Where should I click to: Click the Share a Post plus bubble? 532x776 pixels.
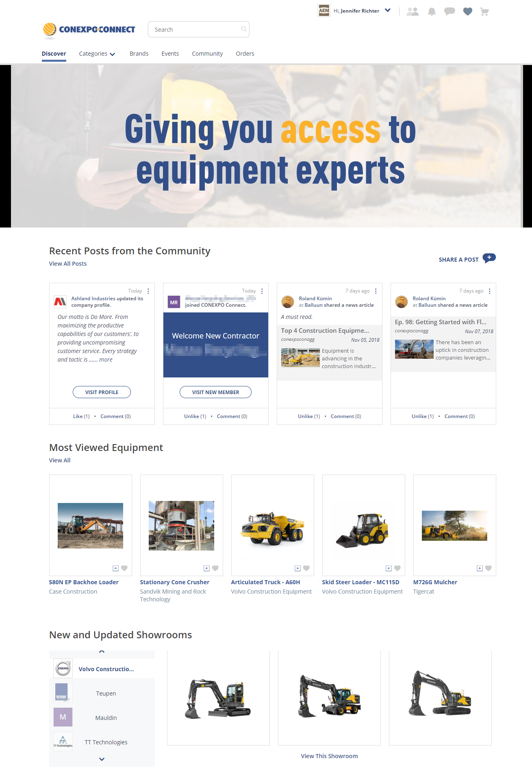click(489, 258)
